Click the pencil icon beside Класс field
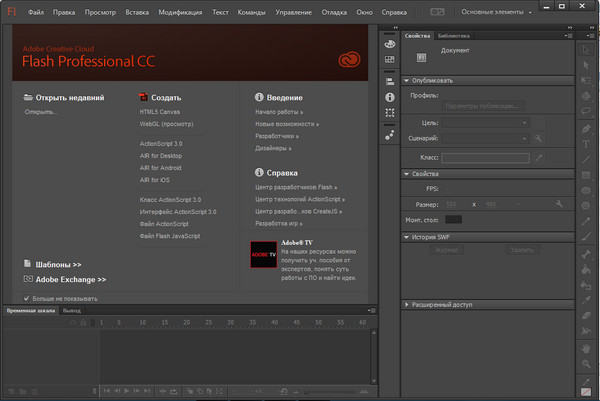 point(538,157)
